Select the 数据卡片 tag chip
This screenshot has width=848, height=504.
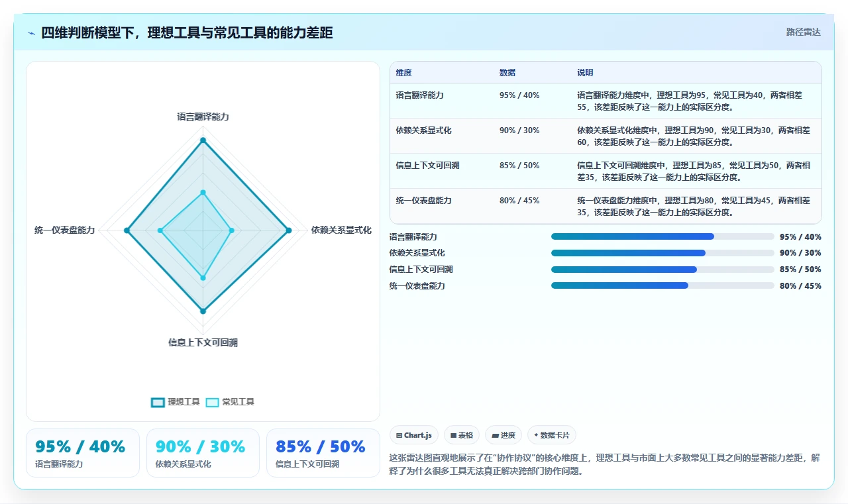(552, 435)
